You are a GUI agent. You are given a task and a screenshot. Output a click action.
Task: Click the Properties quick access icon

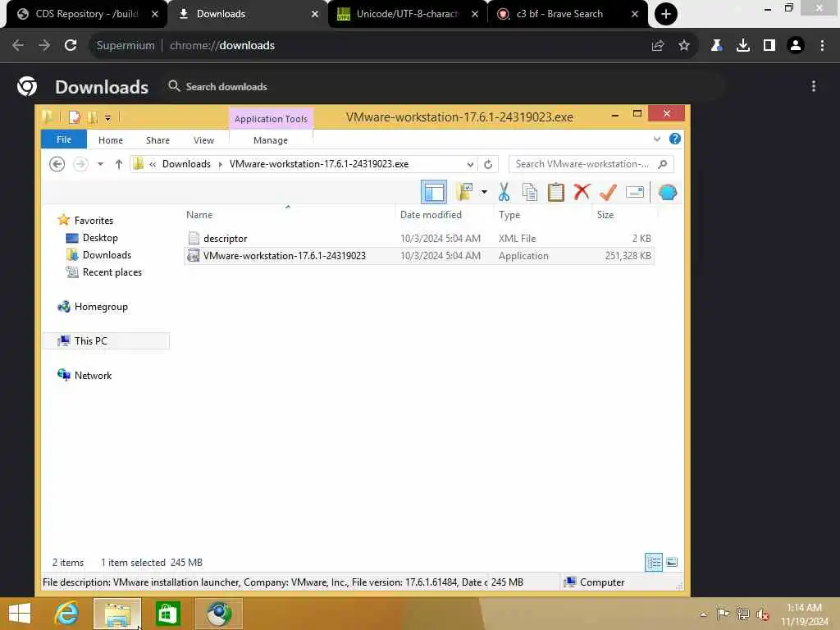tap(75, 117)
